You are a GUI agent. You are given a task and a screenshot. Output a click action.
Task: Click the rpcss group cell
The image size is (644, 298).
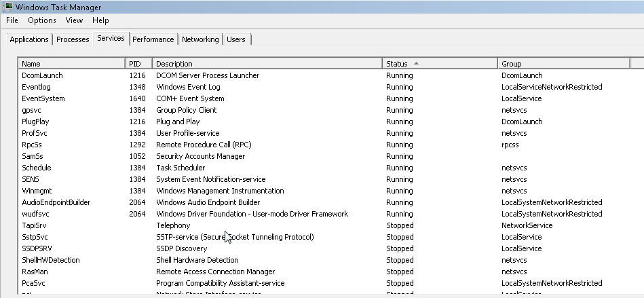510,145
